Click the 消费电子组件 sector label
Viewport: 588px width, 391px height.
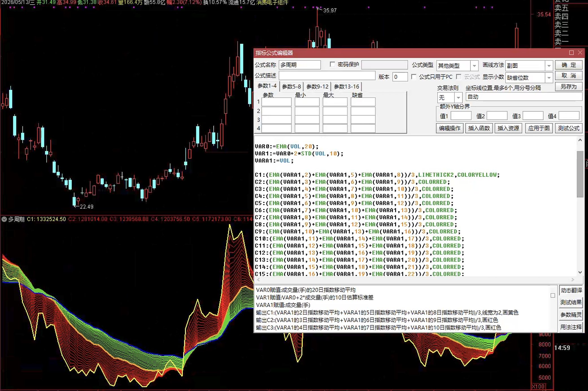(272, 3)
